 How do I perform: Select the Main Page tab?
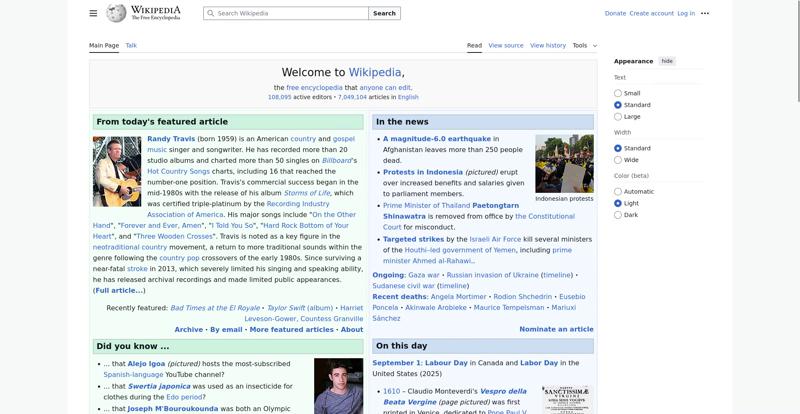click(104, 45)
